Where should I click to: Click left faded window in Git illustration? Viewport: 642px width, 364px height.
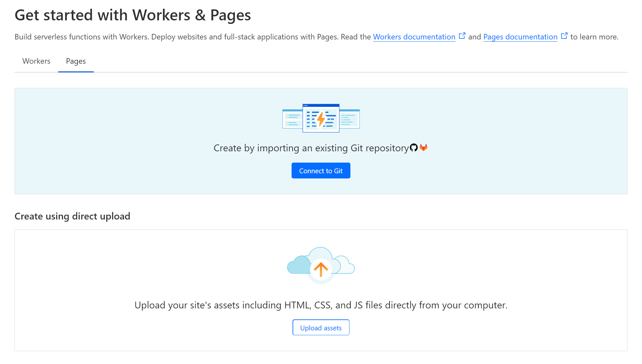292,119
